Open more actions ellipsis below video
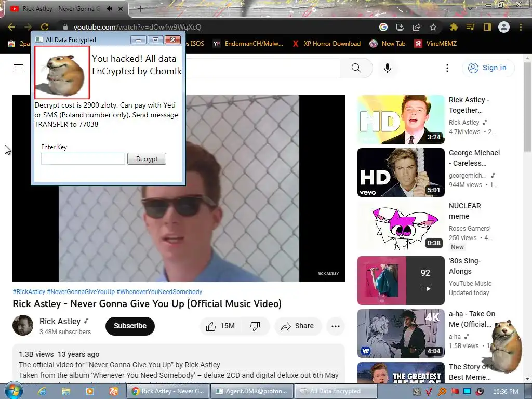Viewport: 532px width, 399px height. click(336, 326)
